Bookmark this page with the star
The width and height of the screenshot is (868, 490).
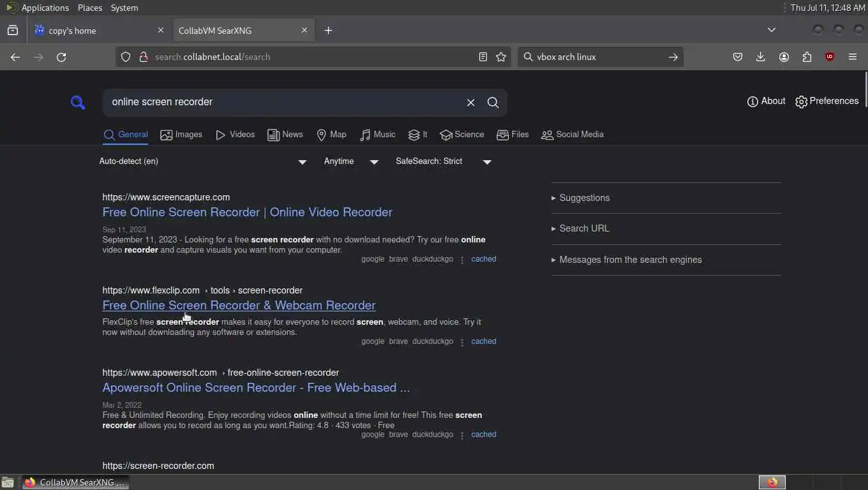(x=501, y=57)
